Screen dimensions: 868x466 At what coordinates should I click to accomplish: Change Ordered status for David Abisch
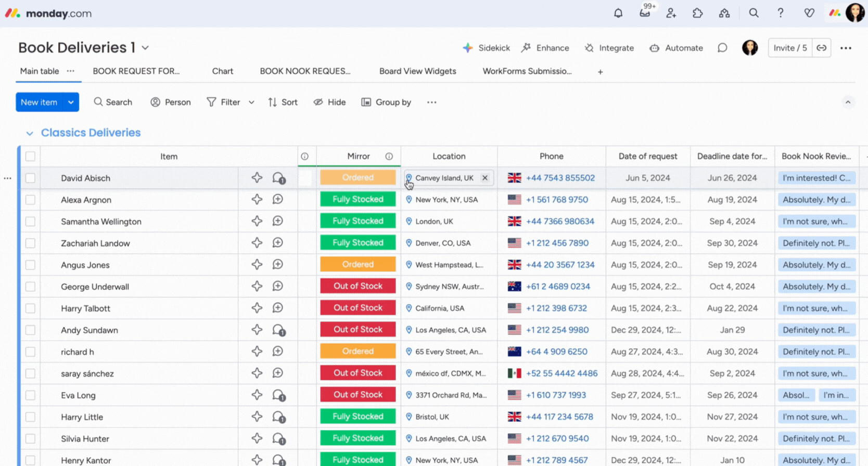click(358, 177)
